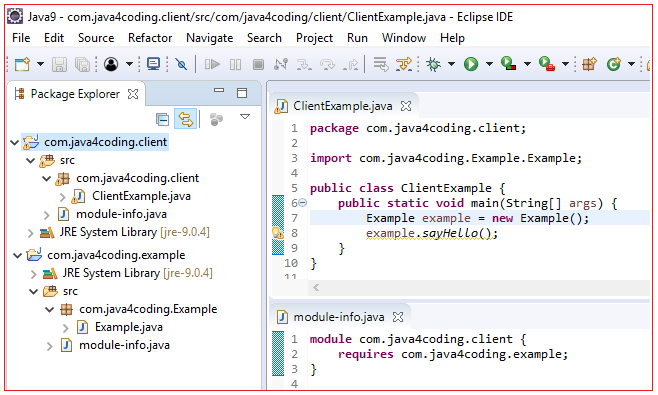
Task: Open the Project menu
Action: tap(314, 38)
